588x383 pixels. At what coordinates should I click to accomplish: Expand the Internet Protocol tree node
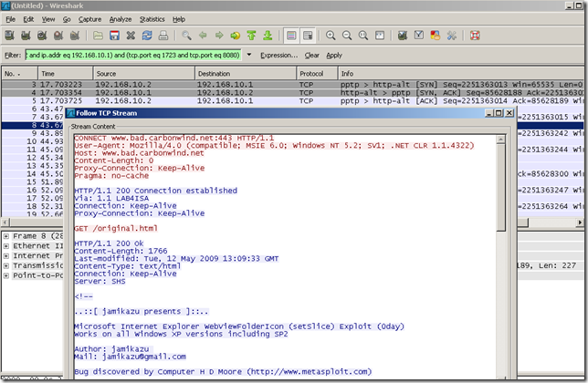click(x=6, y=256)
